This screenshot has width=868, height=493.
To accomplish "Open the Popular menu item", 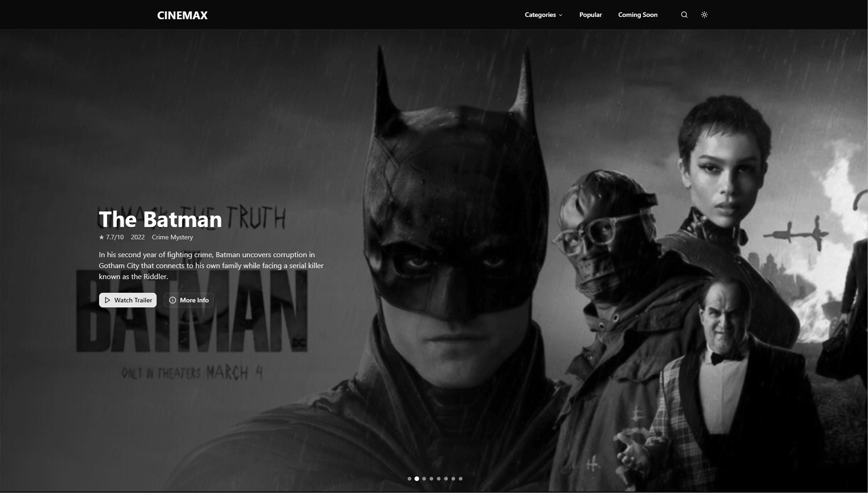I will tap(590, 15).
